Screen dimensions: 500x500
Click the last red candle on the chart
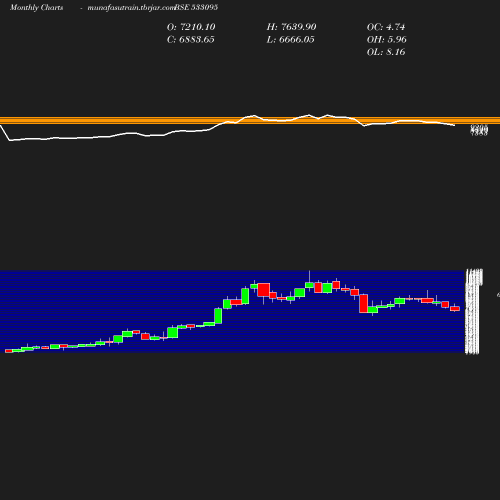tap(455, 308)
